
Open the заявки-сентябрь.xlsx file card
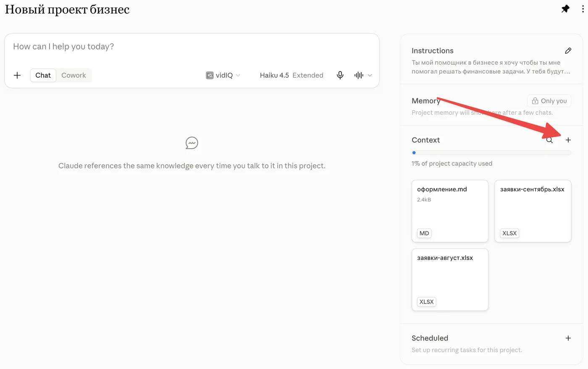[x=533, y=211]
